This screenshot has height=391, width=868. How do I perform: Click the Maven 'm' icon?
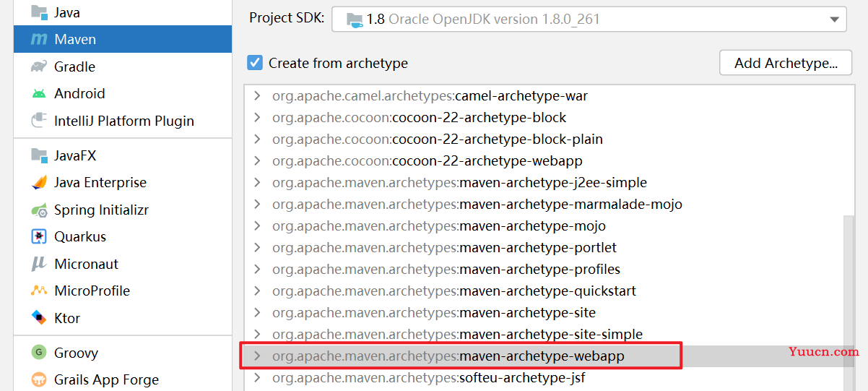39,40
